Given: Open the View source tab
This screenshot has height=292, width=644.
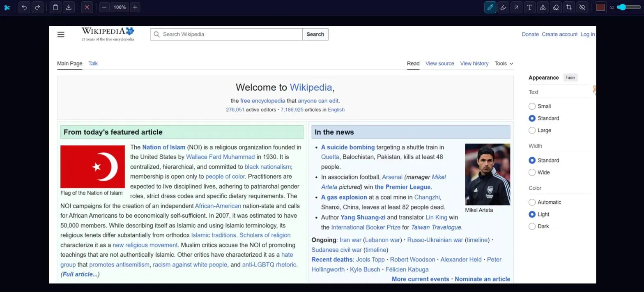Looking at the screenshot, I should click(x=440, y=64).
